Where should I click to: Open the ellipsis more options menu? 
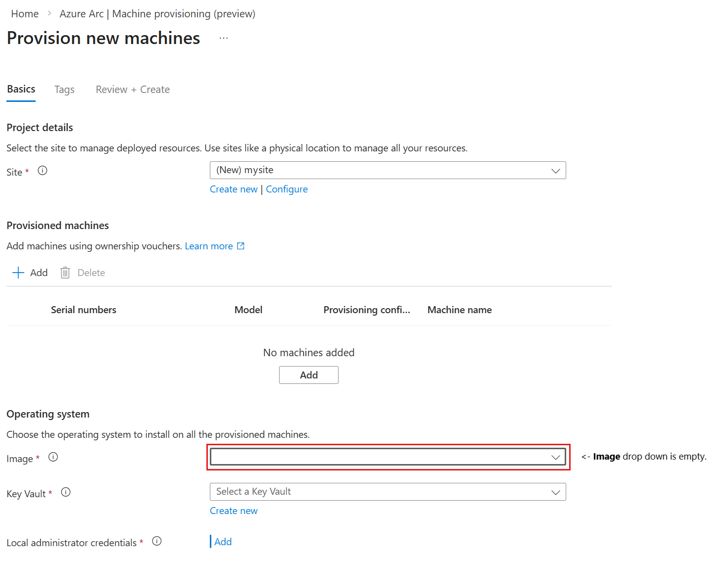pos(224,38)
